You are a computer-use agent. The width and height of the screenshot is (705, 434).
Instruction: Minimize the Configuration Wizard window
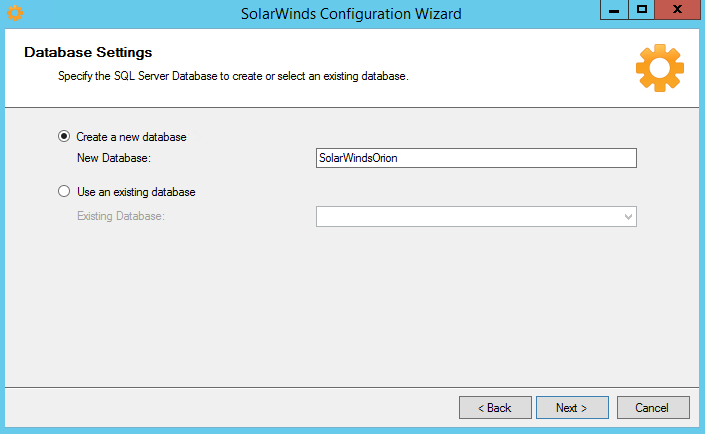614,9
